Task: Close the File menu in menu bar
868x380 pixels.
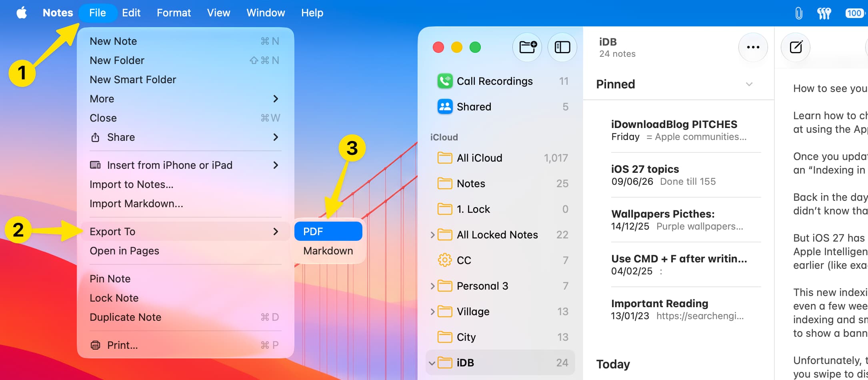Action: 98,13
